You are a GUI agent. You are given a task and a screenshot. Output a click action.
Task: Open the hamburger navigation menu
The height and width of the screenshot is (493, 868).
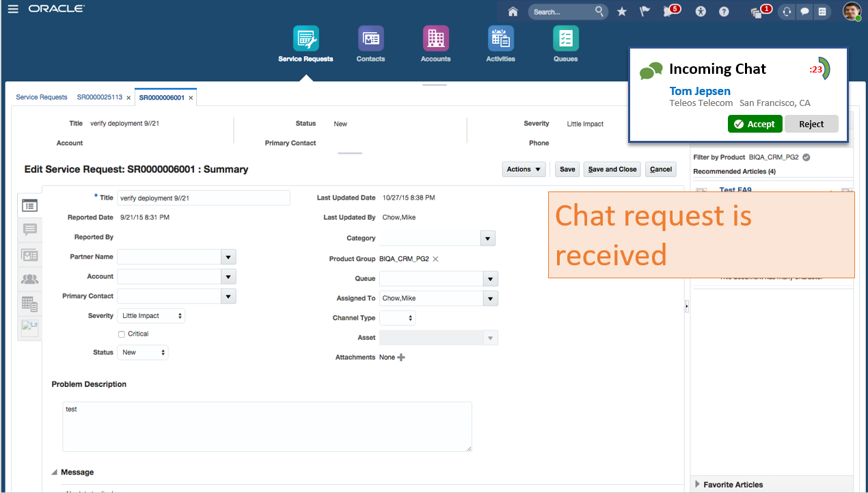(x=13, y=9)
